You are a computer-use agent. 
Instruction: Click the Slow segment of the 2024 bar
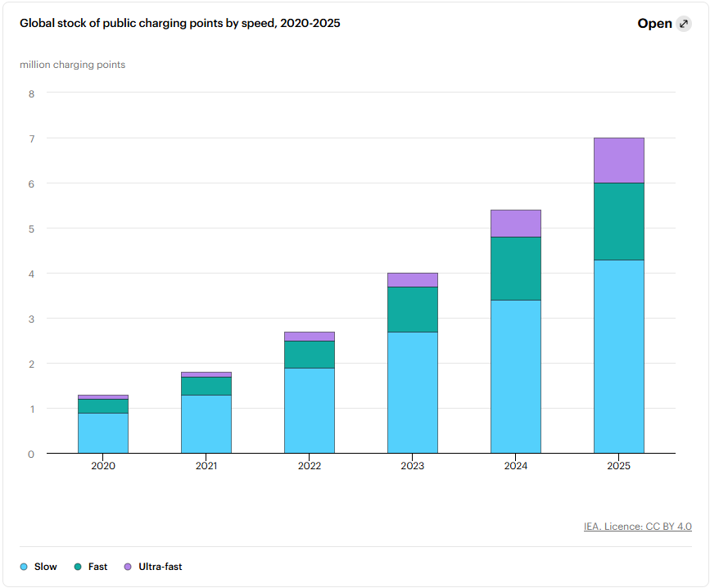[516, 377]
